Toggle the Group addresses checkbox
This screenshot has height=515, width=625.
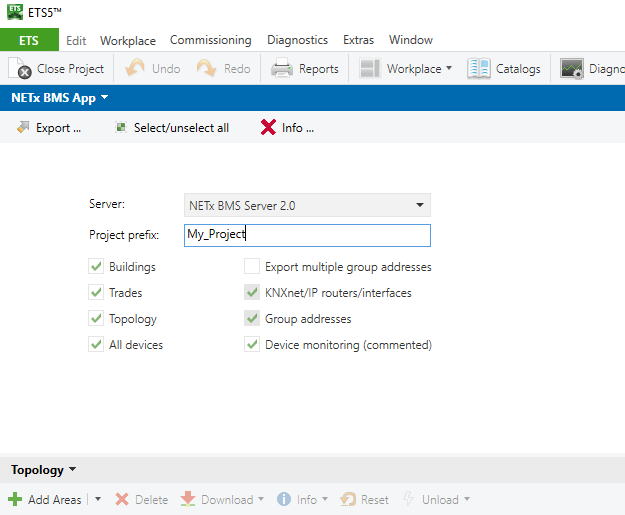pyautogui.click(x=252, y=318)
